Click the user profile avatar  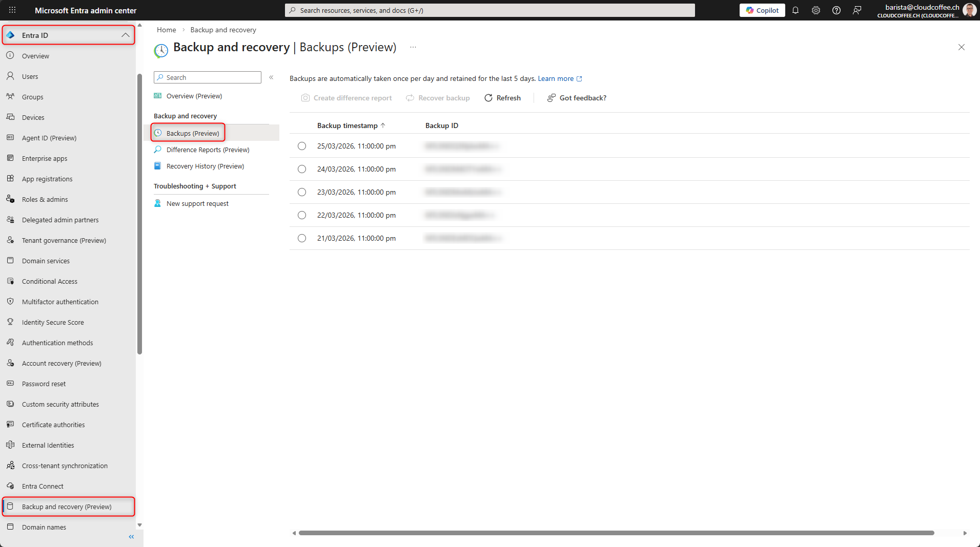click(x=969, y=10)
